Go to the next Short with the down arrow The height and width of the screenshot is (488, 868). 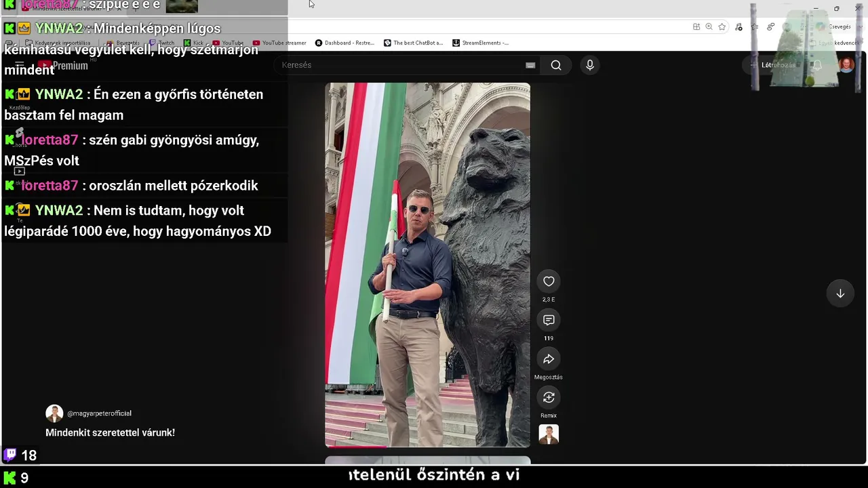pyautogui.click(x=840, y=293)
